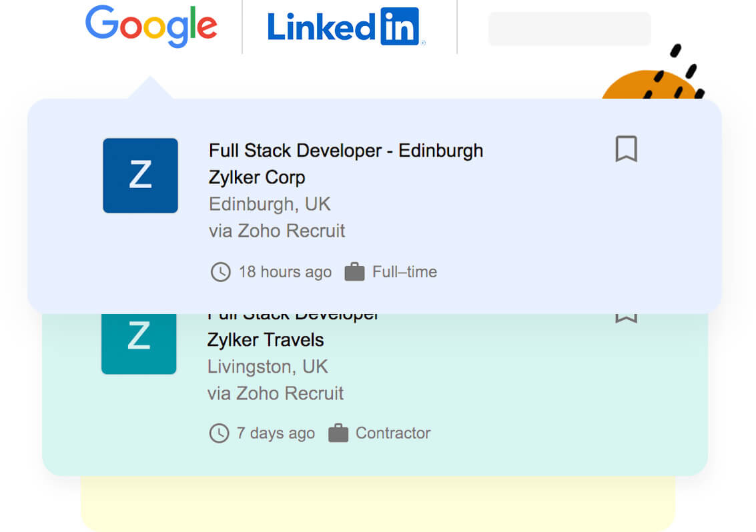Click the briefcase icon next to Contractor
756x532 pixels.
(x=338, y=433)
